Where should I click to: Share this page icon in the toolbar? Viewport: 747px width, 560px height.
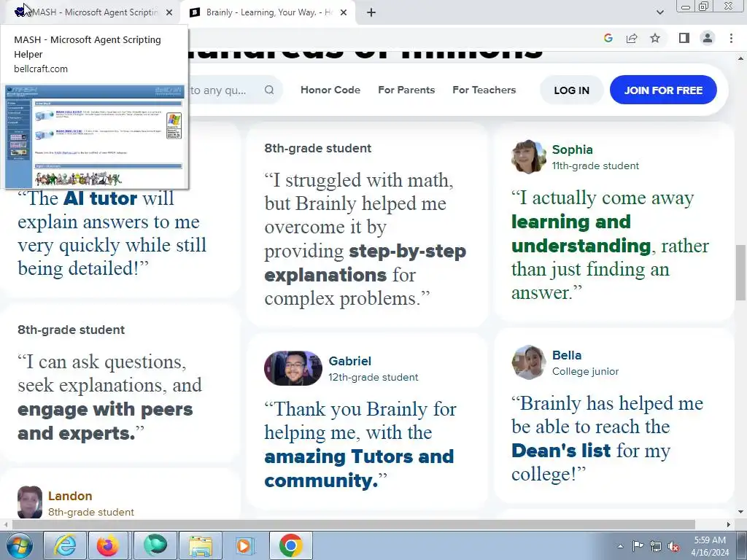[x=632, y=38]
